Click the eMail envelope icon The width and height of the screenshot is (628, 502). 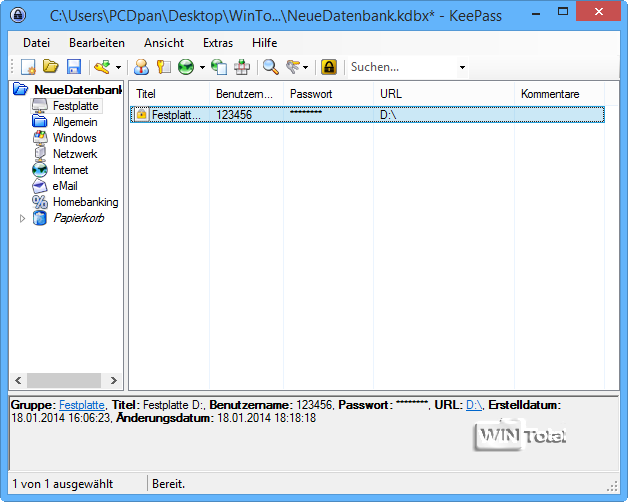tap(40, 186)
